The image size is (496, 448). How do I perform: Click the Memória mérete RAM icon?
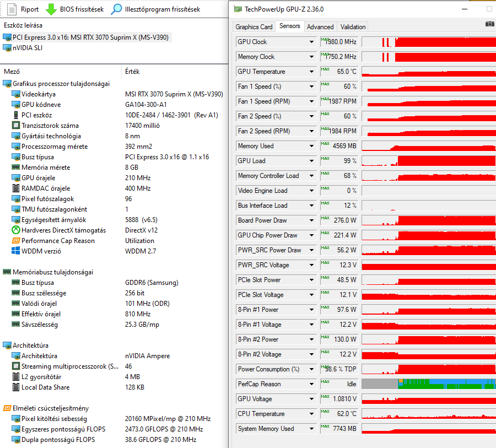pyautogui.click(x=15, y=168)
